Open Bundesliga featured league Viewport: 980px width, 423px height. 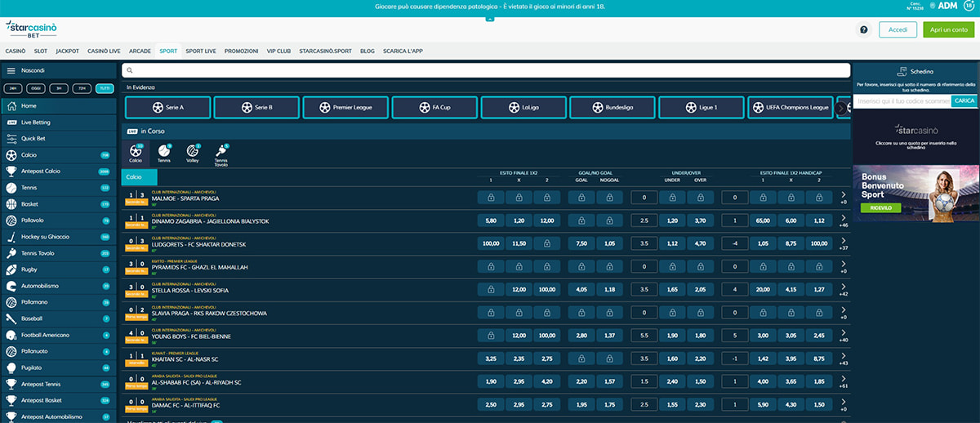pyautogui.click(x=612, y=107)
